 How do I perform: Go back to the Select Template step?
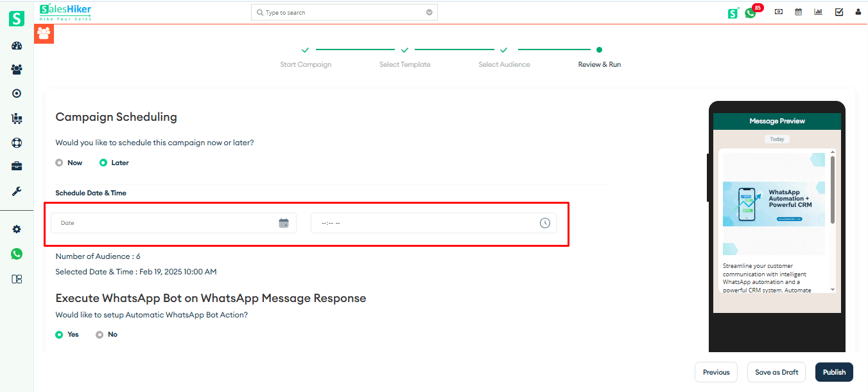pyautogui.click(x=404, y=64)
